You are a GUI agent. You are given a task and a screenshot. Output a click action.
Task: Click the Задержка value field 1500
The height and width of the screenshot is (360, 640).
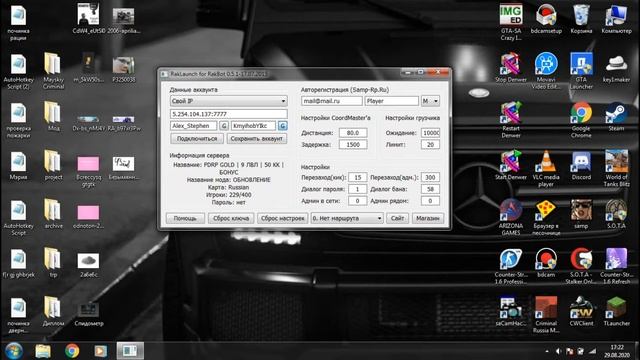(x=353, y=144)
